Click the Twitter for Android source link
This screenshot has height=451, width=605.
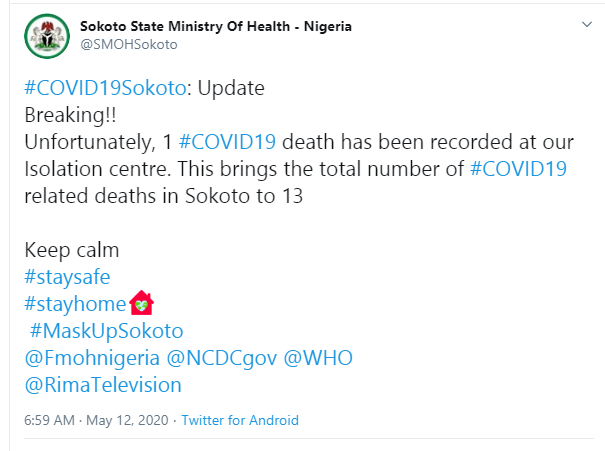tap(240, 420)
